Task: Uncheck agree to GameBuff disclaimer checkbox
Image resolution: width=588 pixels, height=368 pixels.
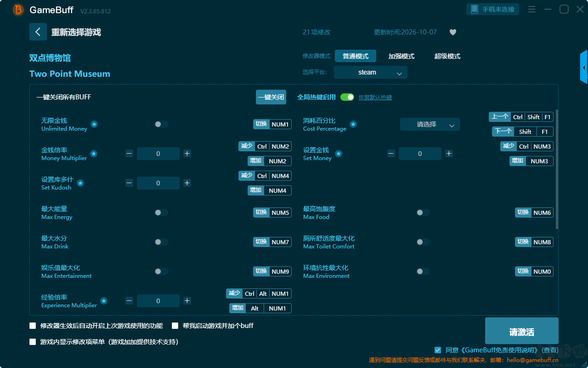Action: [438, 350]
